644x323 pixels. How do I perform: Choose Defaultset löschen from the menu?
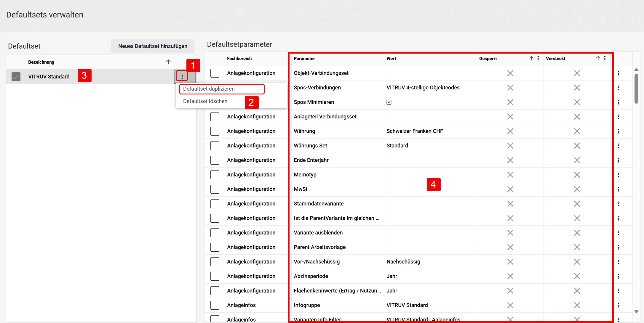205,101
